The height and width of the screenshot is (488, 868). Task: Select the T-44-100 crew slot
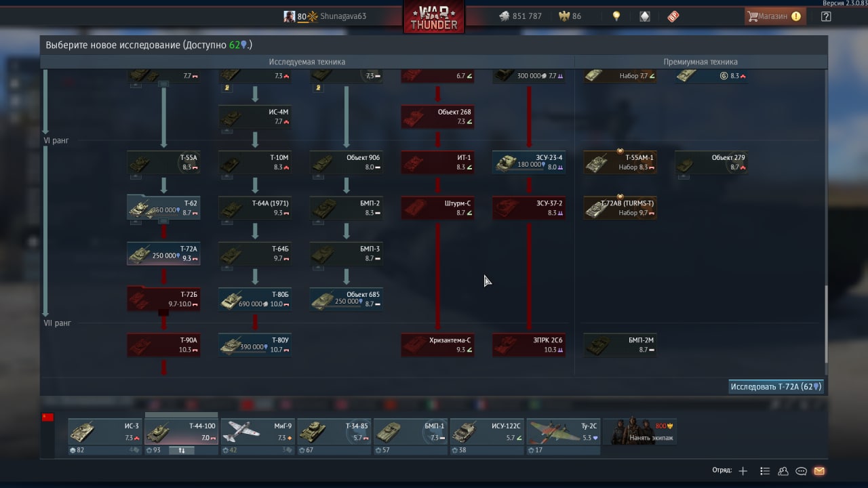click(182, 432)
